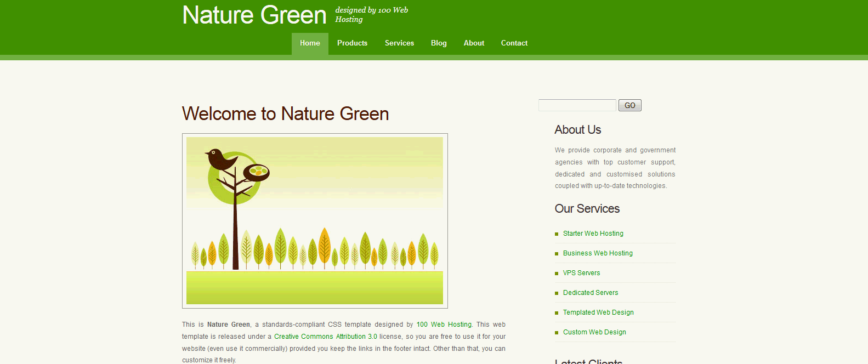
Task: Open Services in the top navigation
Action: [399, 43]
